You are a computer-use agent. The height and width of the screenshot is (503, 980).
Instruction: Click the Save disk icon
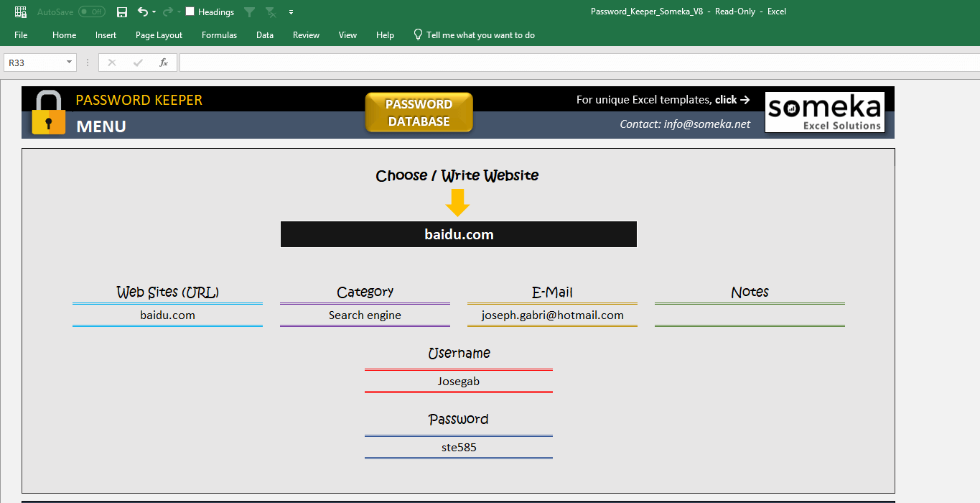click(122, 12)
